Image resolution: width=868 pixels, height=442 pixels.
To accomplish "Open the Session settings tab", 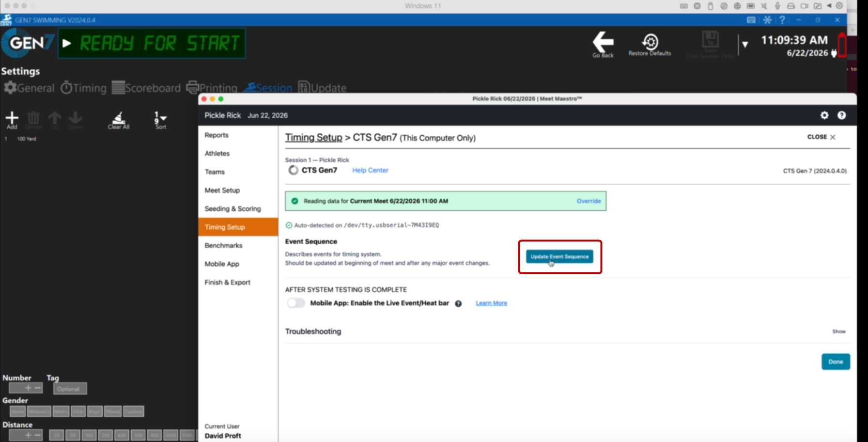I will tap(268, 88).
